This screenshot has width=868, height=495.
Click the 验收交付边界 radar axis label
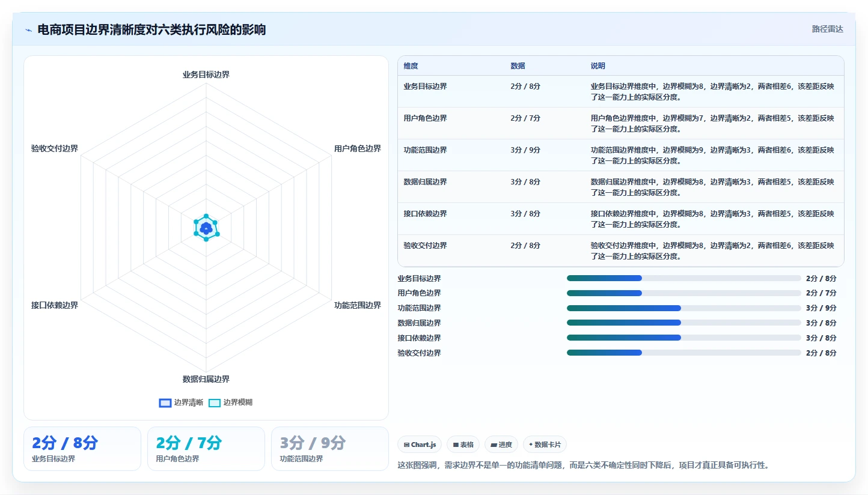55,148
